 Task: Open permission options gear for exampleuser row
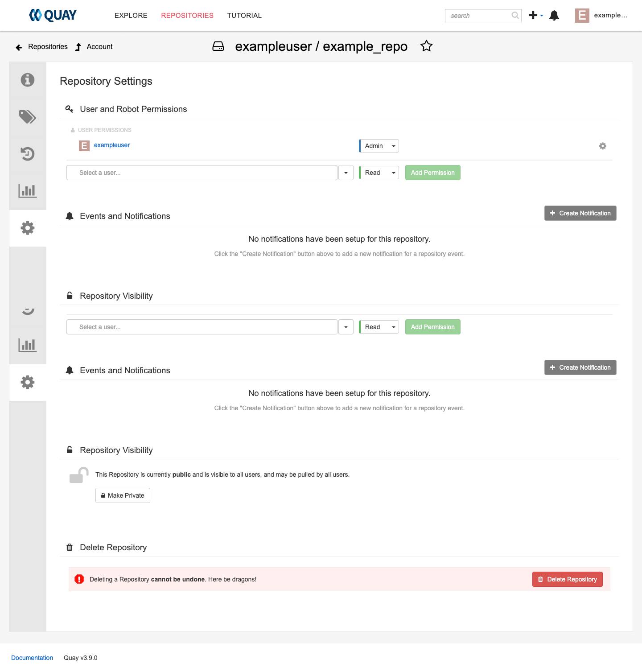point(603,146)
